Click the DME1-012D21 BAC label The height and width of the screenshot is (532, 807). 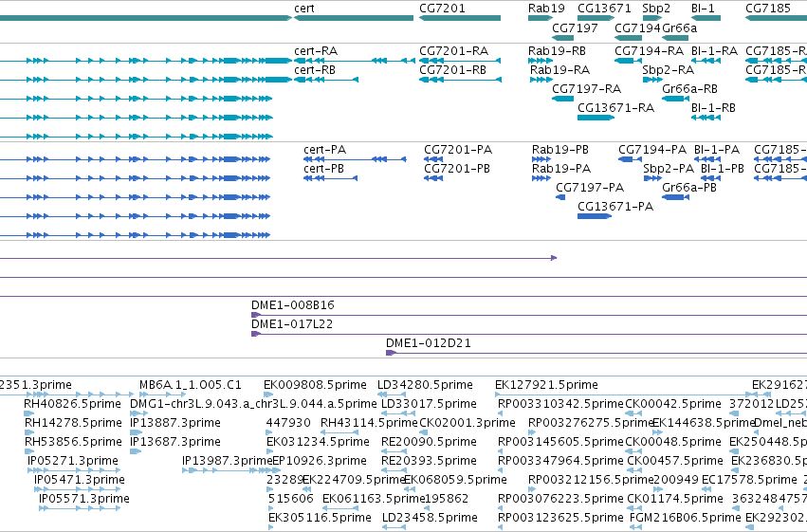(429, 343)
